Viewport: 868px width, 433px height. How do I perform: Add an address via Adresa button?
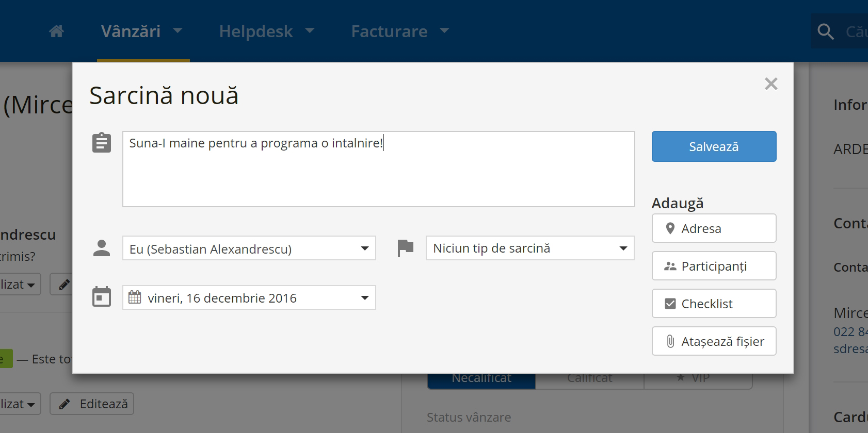[x=714, y=228]
